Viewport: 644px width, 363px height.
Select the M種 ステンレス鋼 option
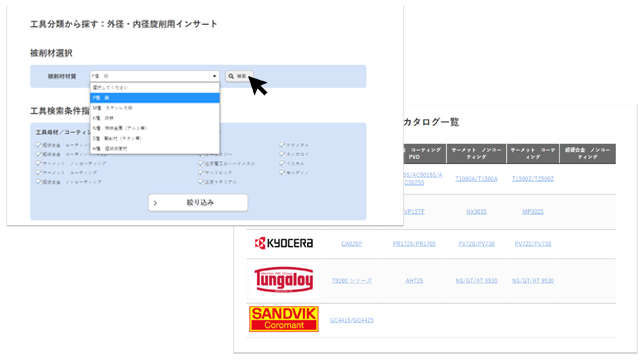155,108
